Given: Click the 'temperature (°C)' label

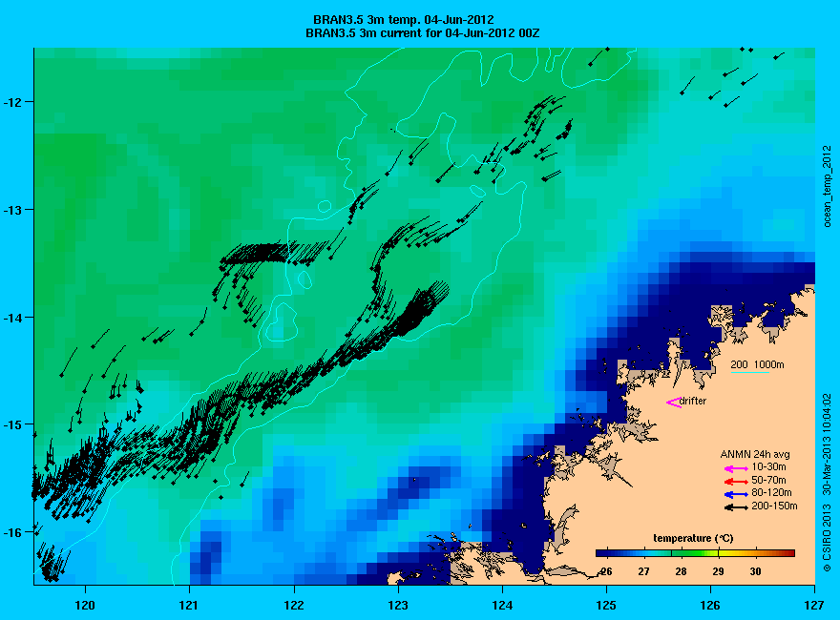Looking at the screenshot, I should point(693,538).
